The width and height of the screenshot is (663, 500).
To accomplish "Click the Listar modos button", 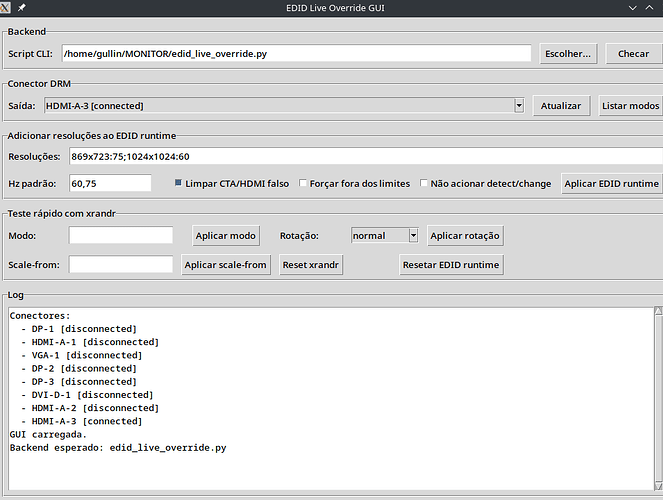I will pos(630,106).
